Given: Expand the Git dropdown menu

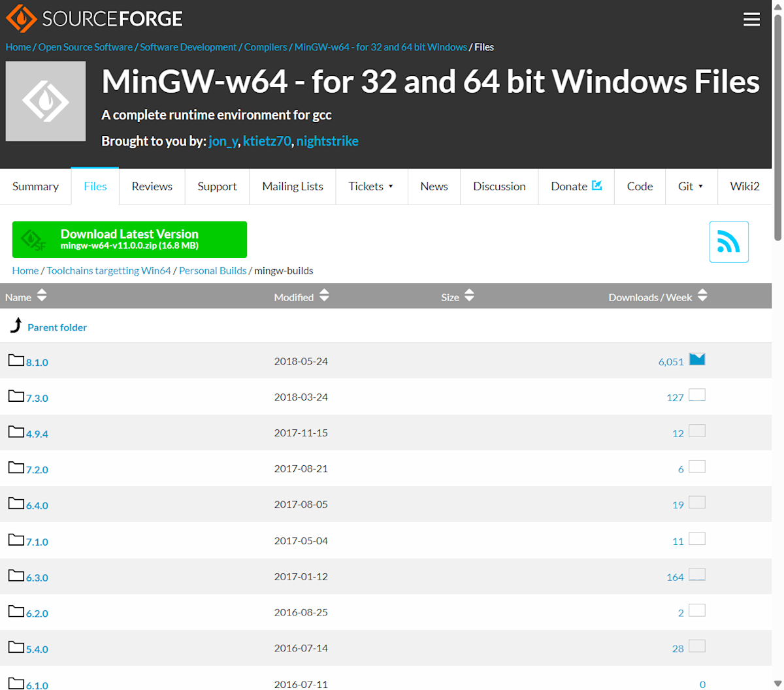Looking at the screenshot, I should [x=691, y=186].
